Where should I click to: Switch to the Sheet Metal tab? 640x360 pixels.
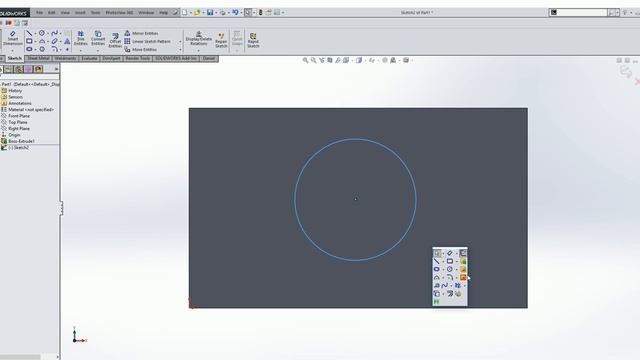point(38,58)
